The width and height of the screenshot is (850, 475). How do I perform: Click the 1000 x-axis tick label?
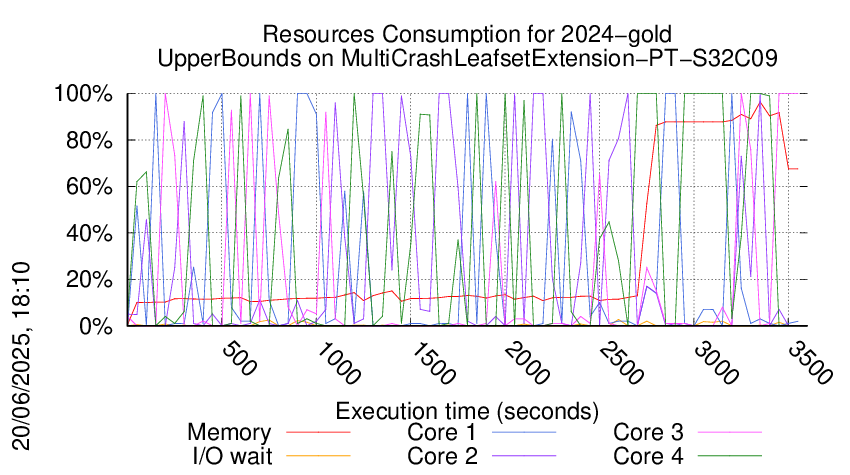pos(337,363)
